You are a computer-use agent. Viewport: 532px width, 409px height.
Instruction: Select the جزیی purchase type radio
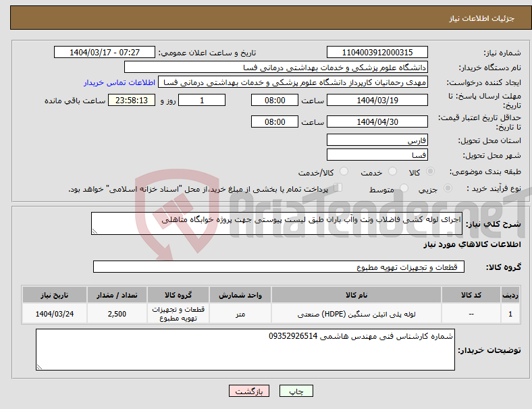448,188
